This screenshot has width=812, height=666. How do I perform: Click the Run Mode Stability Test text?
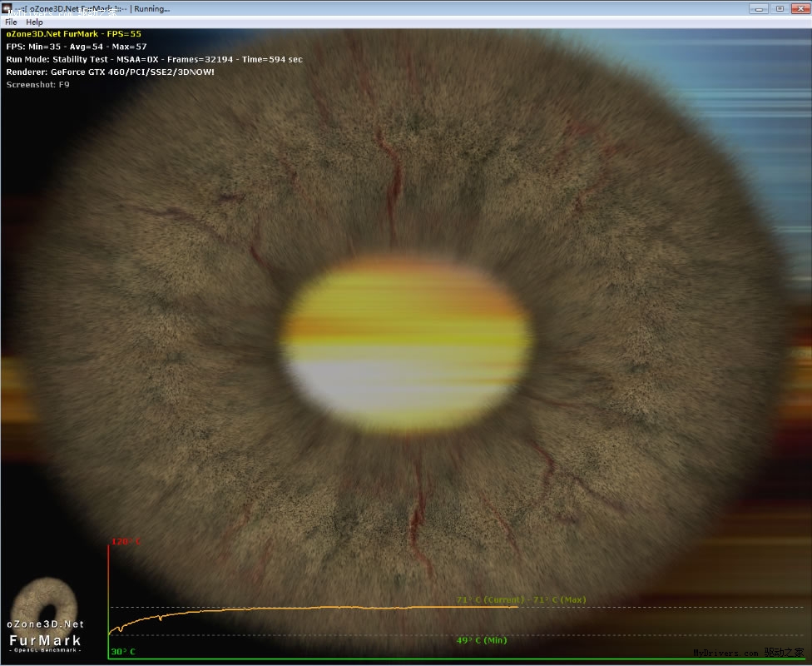pos(154,59)
